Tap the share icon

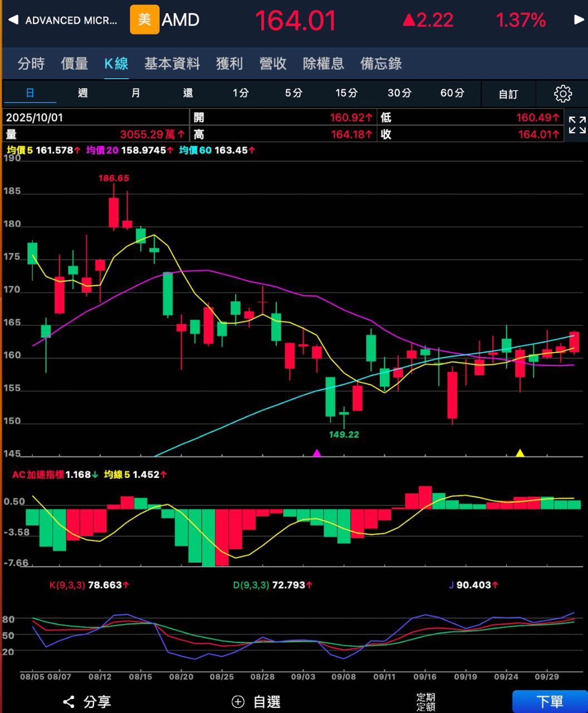point(69,702)
